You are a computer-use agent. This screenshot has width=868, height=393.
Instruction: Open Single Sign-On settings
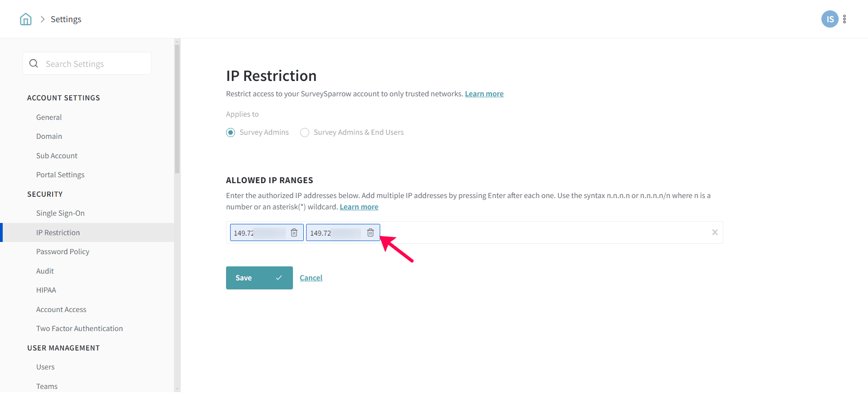(60, 213)
